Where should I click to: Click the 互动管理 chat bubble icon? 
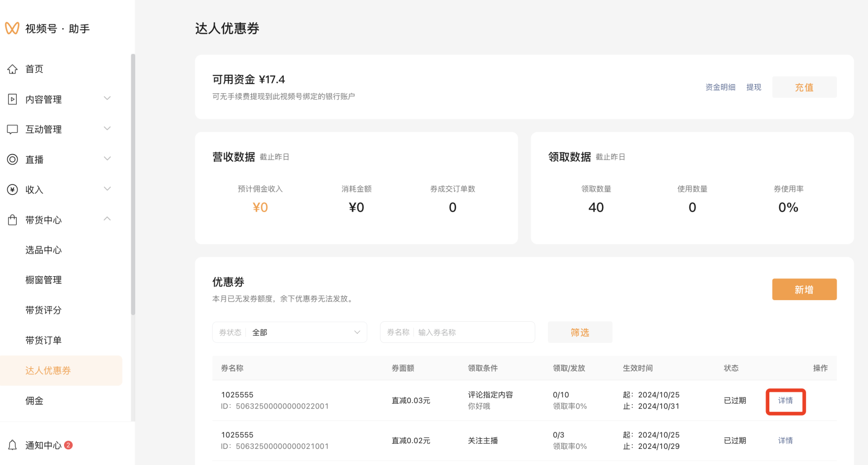tap(12, 130)
